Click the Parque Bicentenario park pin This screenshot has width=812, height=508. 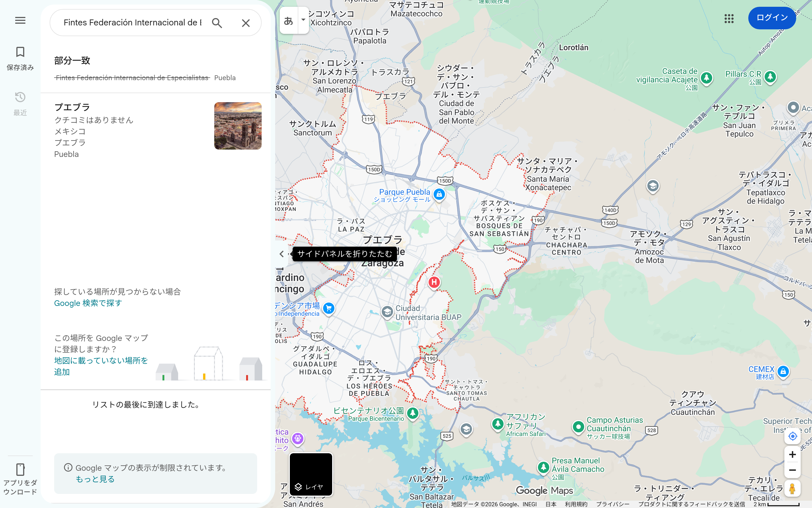tap(412, 413)
